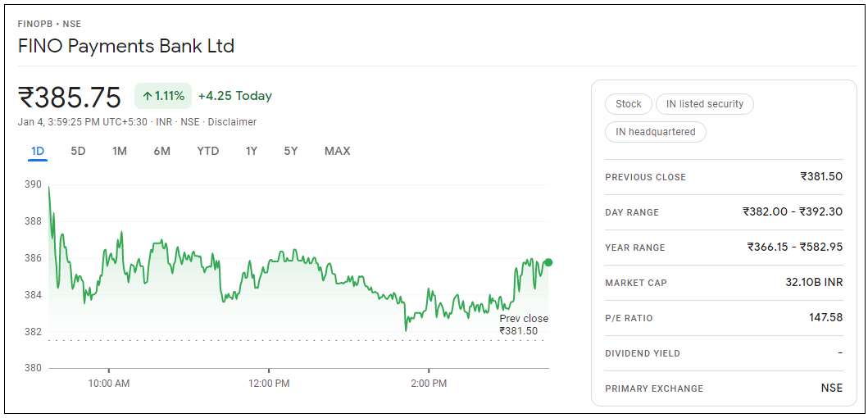Click the Stock category chip
The width and height of the screenshot is (868, 418).
click(x=629, y=104)
